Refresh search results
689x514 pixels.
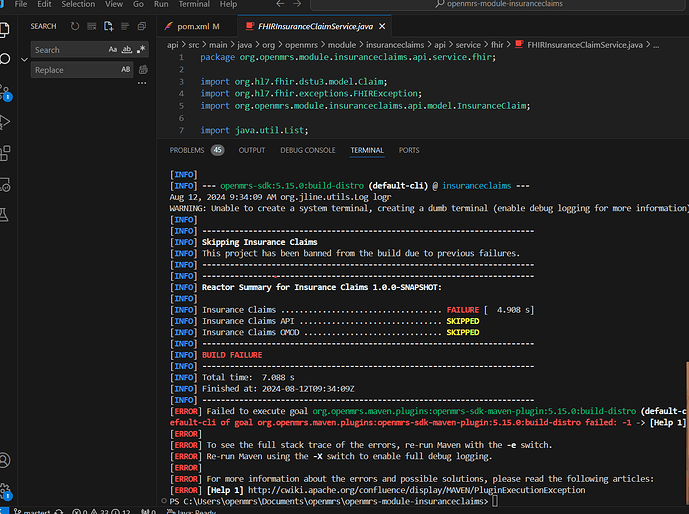point(75,26)
